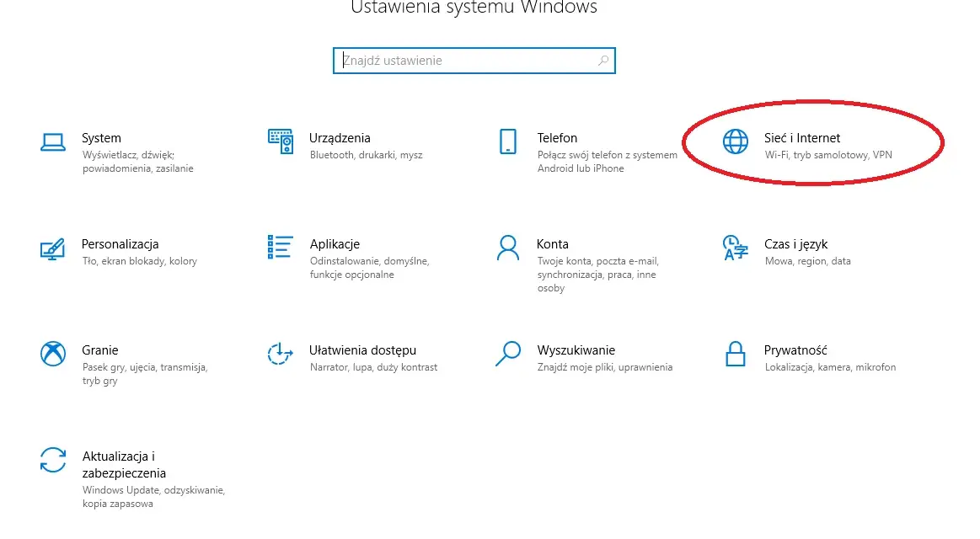This screenshot has width=980, height=539.
Task: Click the text 'Wi-Fi, tryb samolotowy, VPN'
Action: click(x=829, y=155)
